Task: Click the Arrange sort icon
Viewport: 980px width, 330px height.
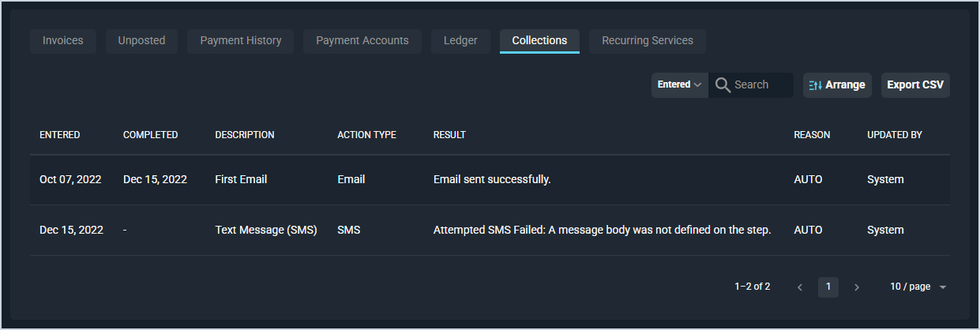Action: point(816,85)
